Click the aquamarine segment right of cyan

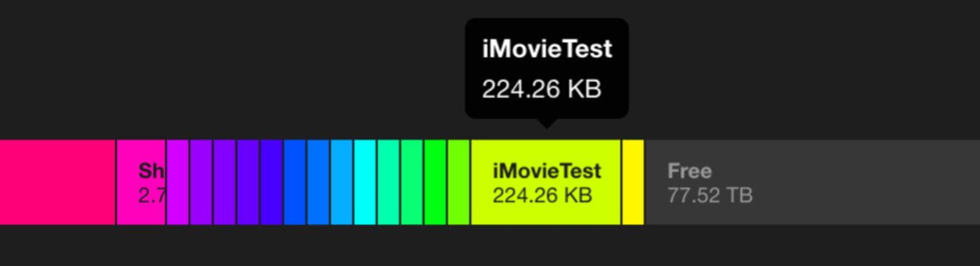click(x=388, y=182)
